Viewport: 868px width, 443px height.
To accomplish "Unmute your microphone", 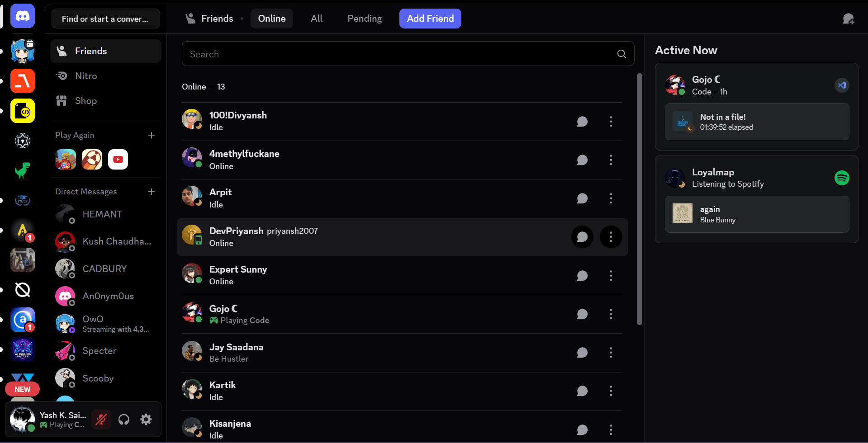I will pos(101,419).
